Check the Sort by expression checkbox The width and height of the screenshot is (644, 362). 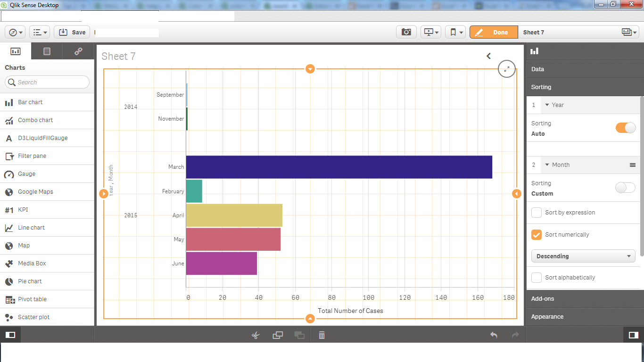(x=537, y=213)
